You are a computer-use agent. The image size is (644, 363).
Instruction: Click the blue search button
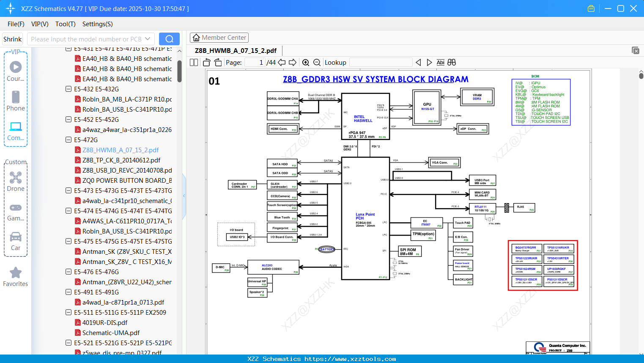[169, 39]
